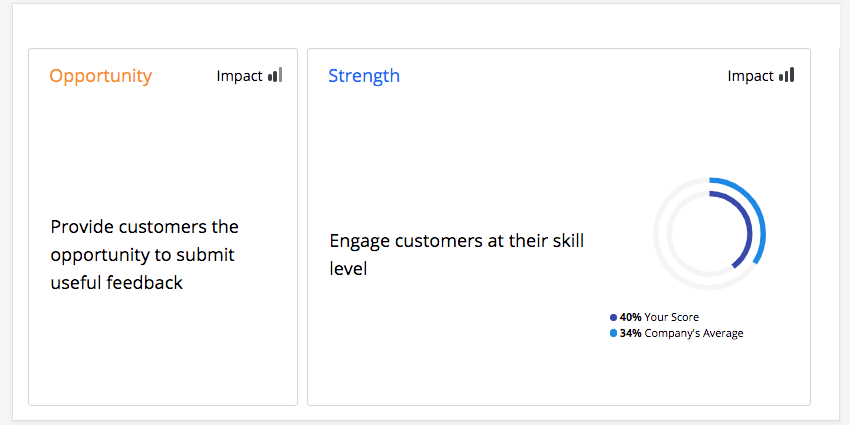The height and width of the screenshot is (425, 850).
Task: Click the dark blue Your Score legend dot
Action: coord(613,318)
